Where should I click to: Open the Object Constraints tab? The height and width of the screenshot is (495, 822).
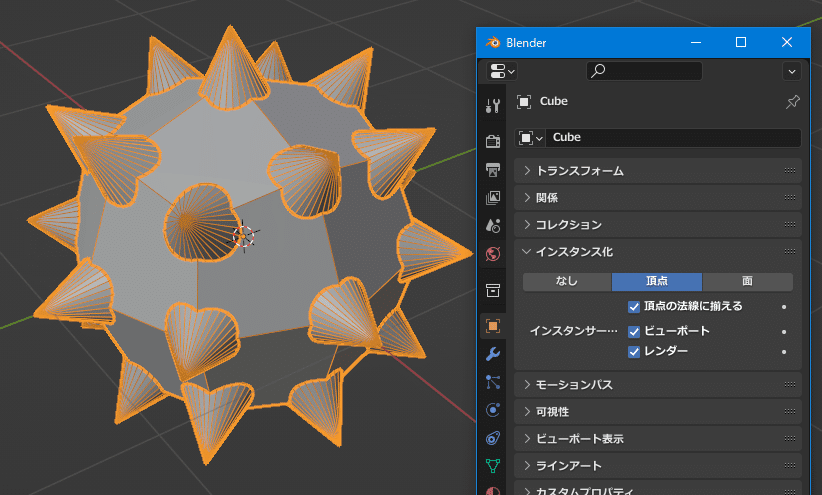pyautogui.click(x=493, y=438)
